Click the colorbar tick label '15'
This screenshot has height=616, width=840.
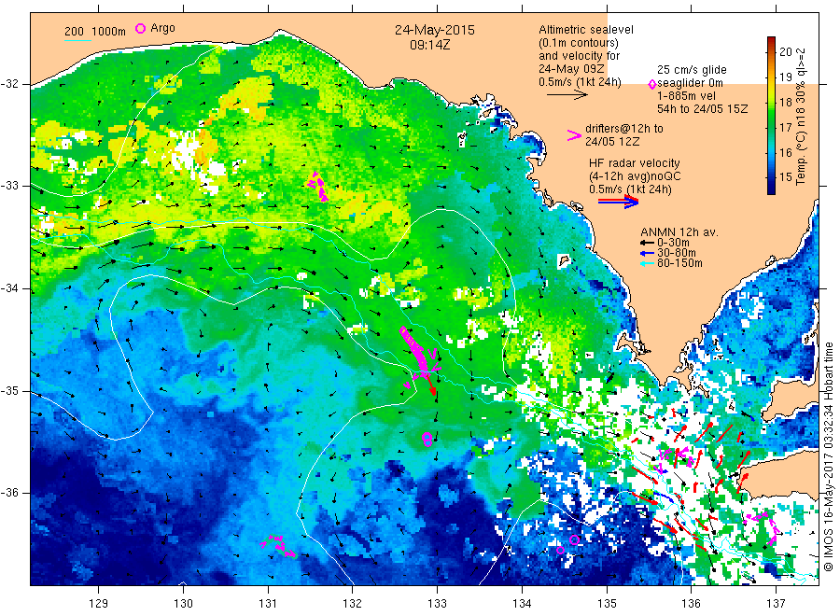coord(785,177)
